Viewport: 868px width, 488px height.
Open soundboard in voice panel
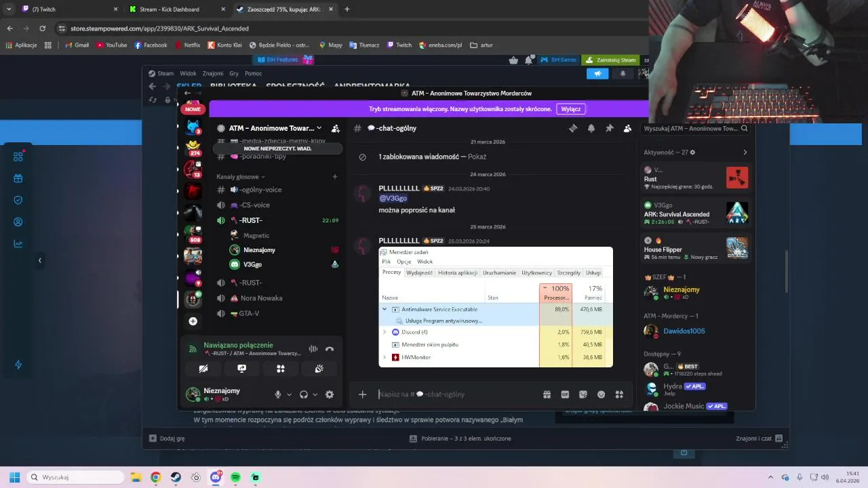point(319,369)
